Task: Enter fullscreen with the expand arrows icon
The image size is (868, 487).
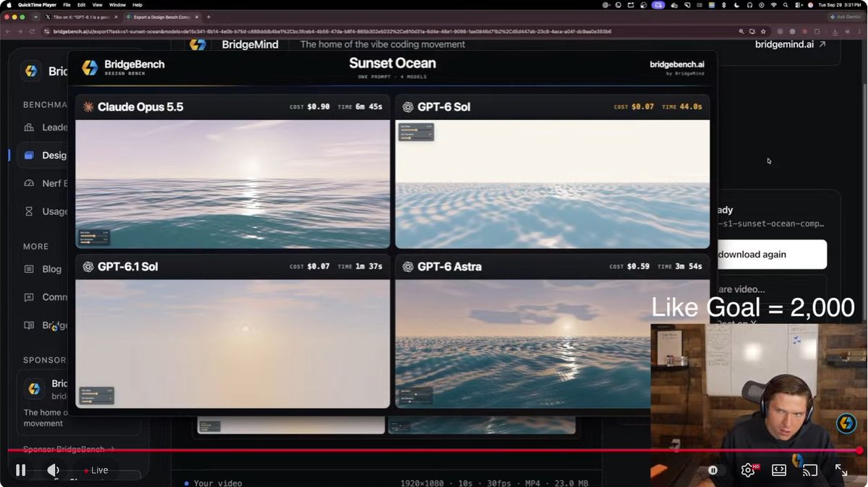Action: click(841, 470)
